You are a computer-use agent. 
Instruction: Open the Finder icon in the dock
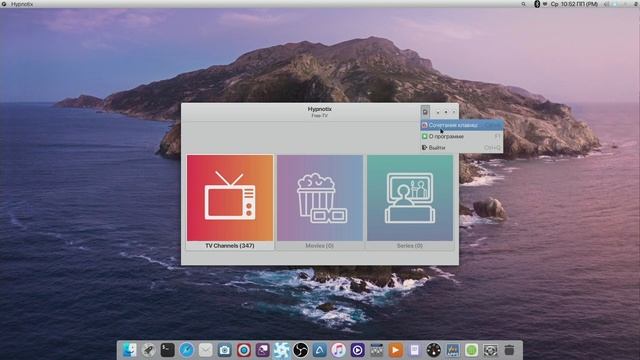click(x=129, y=350)
